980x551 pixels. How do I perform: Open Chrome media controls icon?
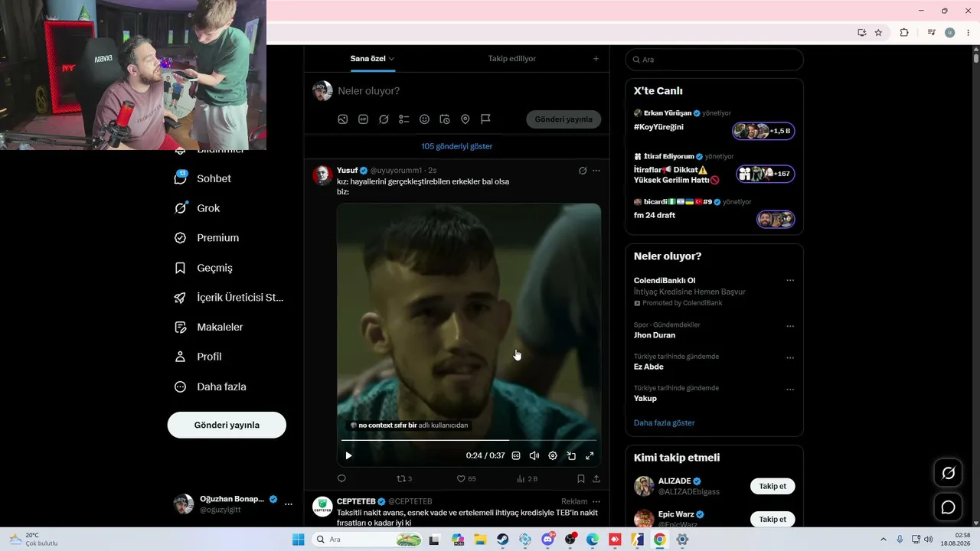(x=931, y=32)
